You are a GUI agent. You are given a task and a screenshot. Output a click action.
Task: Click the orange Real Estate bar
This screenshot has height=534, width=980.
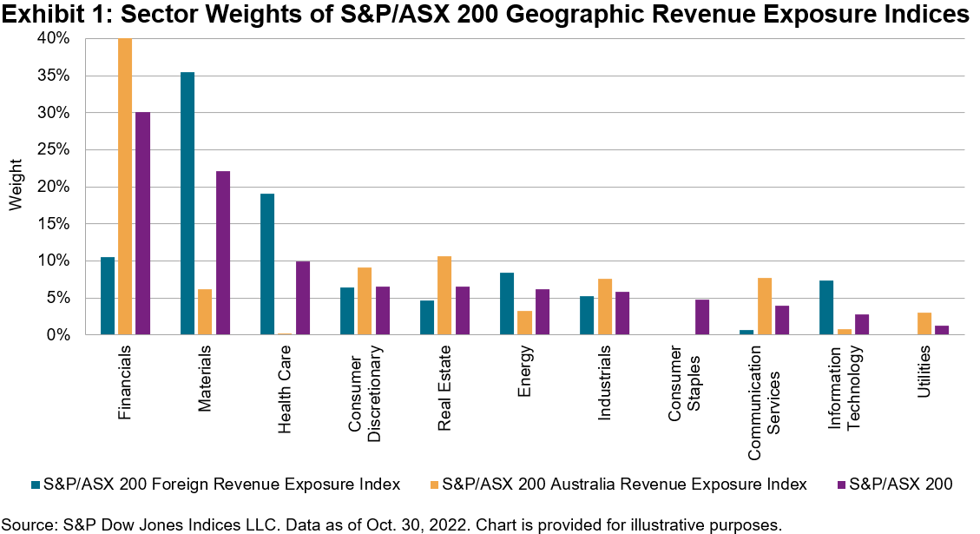pyautogui.click(x=444, y=295)
